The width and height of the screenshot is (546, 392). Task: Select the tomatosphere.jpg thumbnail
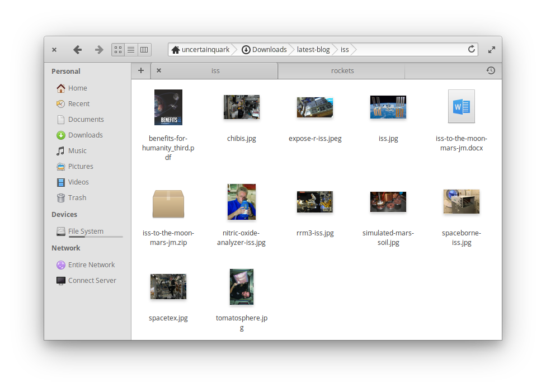coord(242,287)
